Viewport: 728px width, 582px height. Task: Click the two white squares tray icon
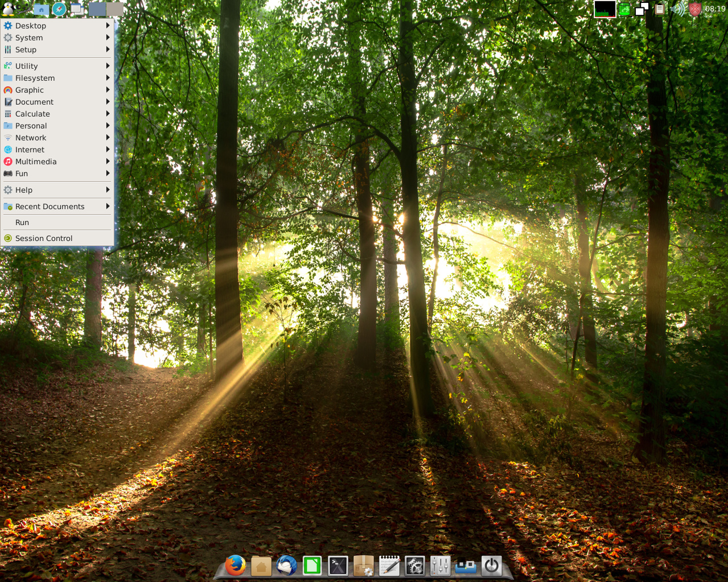(x=642, y=9)
